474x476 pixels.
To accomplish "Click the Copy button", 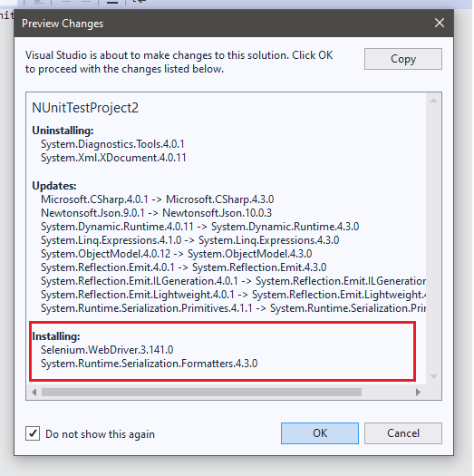I will [x=403, y=59].
